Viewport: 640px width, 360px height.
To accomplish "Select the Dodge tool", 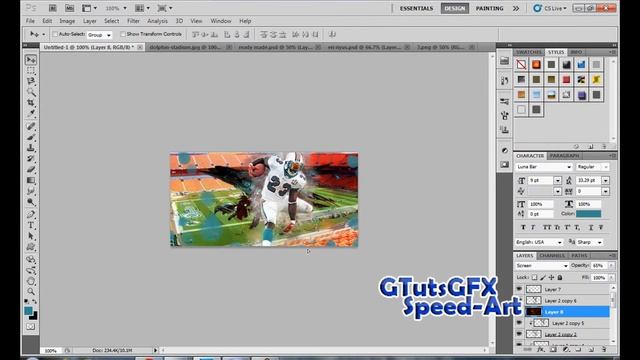I will click(31, 202).
